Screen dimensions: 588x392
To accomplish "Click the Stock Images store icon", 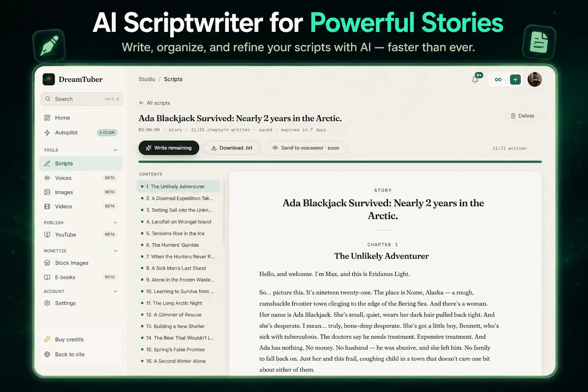I will click(47, 263).
